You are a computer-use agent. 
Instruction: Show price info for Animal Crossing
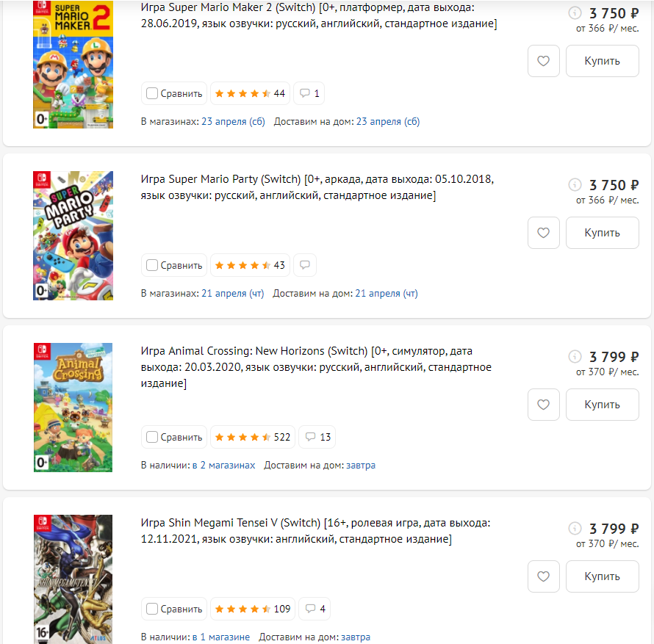[575, 357]
